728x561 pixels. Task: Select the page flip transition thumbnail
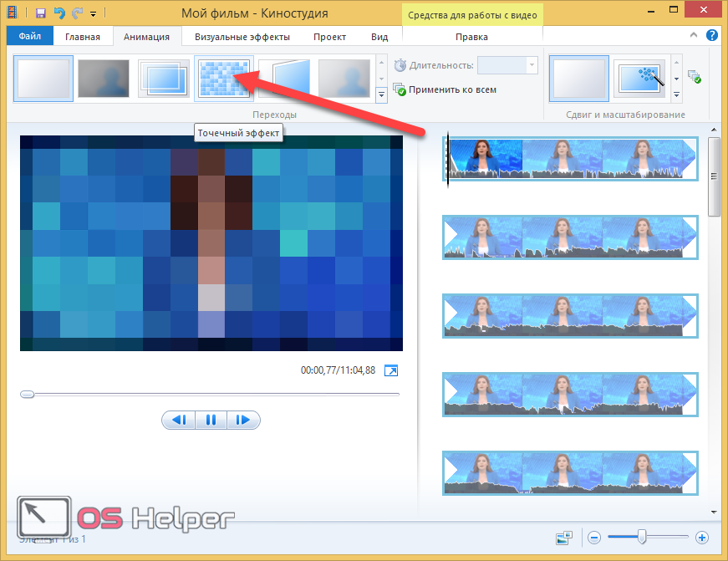tap(284, 79)
